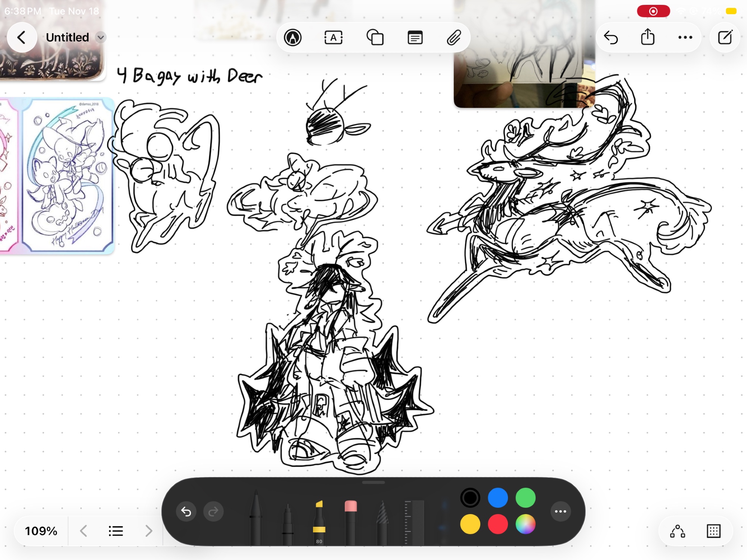Image resolution: width=747 pixels, height=560 pixels.
Task: Open the top three-dots more menu
Action: coord(685,37)
